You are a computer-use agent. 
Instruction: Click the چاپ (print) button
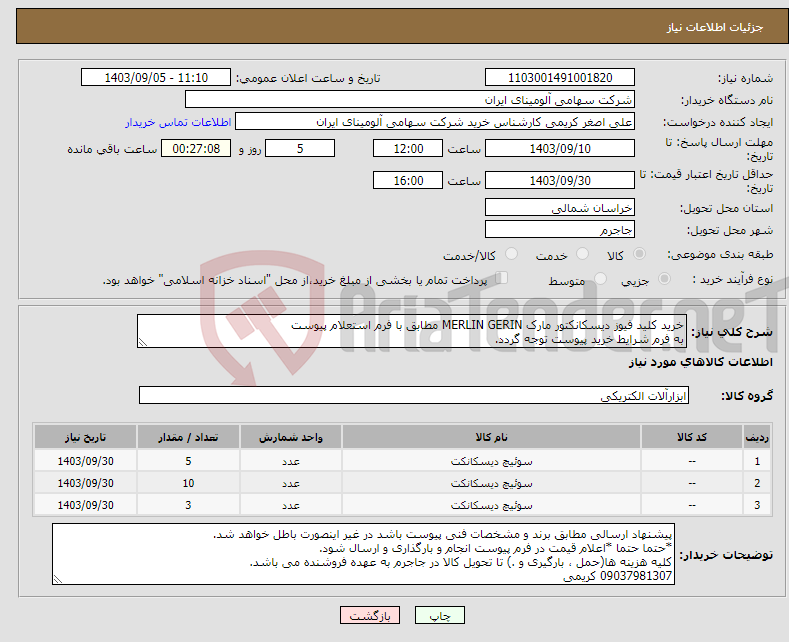pyautogui.click(x=439, y=615)
